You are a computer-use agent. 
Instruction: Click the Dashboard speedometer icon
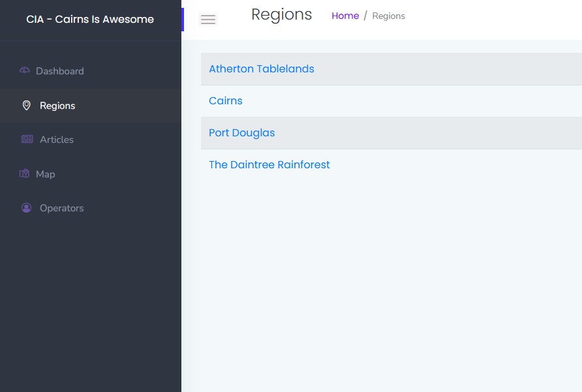[x=25, y=70]
